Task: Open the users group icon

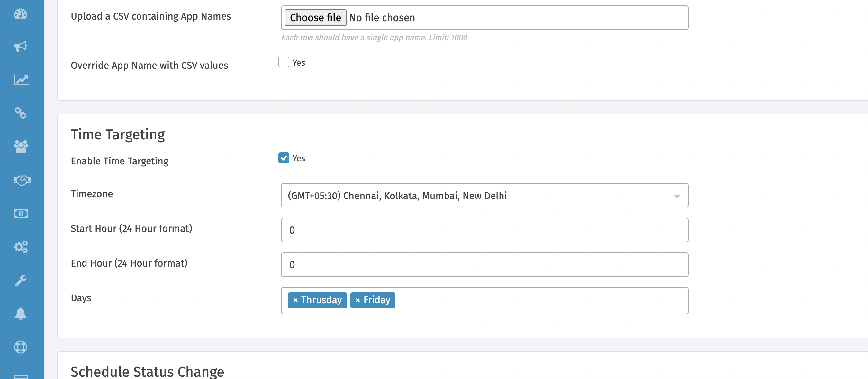Action: pos(21,146)
